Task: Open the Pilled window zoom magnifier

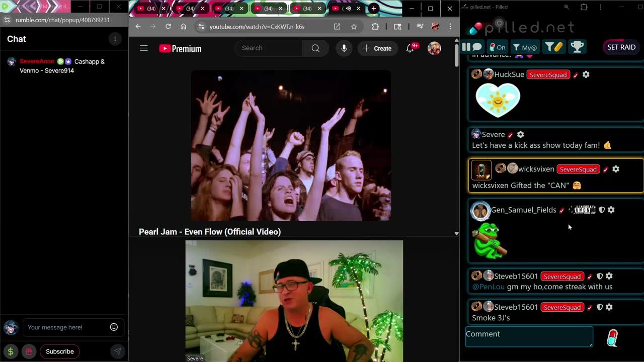Action: point(567,7)
